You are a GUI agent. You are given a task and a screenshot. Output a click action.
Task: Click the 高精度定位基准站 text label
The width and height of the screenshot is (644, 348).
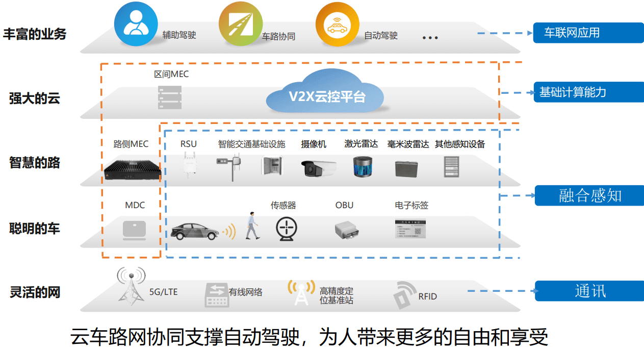[x=337, y=295]
